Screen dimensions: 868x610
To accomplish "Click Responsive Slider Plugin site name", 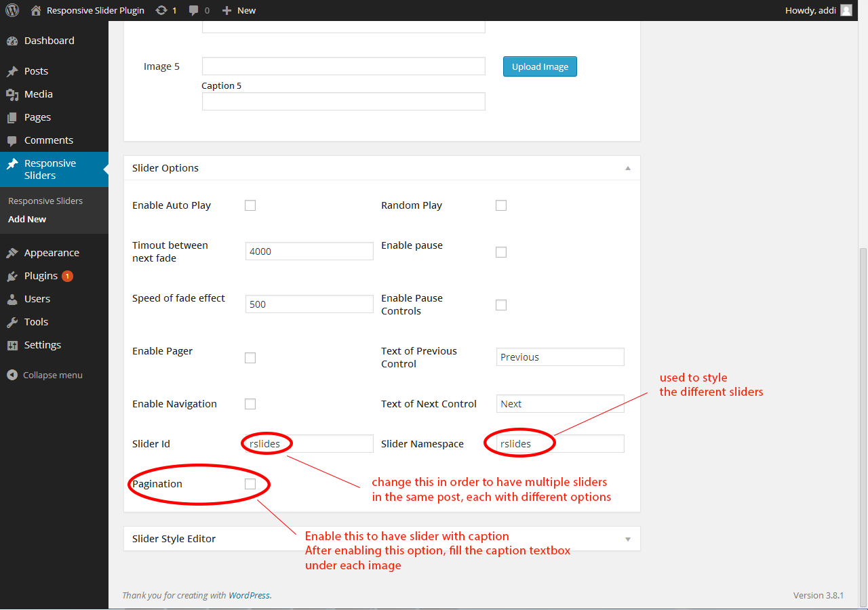I will [96, 10].
